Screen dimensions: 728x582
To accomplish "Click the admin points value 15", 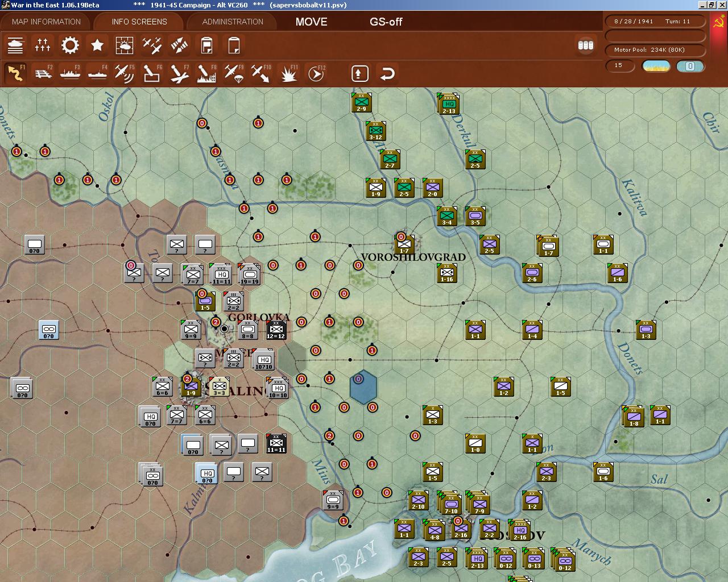I will tap(619, 65).
